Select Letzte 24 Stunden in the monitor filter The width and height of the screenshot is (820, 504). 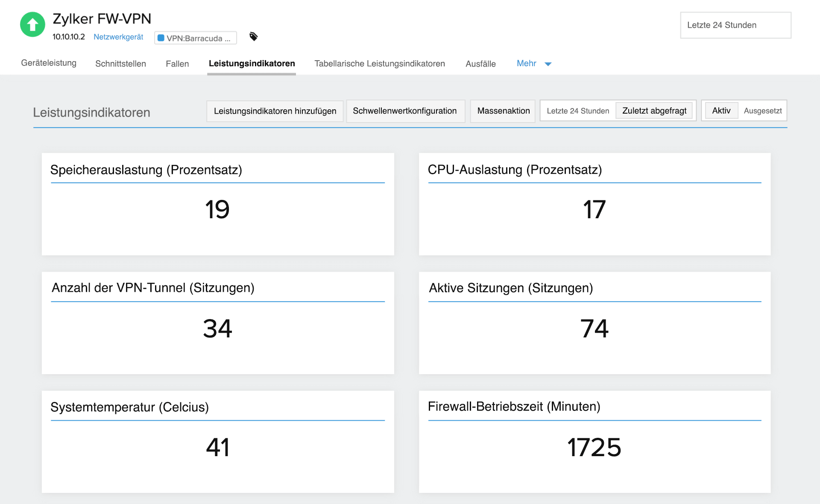pos(578,110)
